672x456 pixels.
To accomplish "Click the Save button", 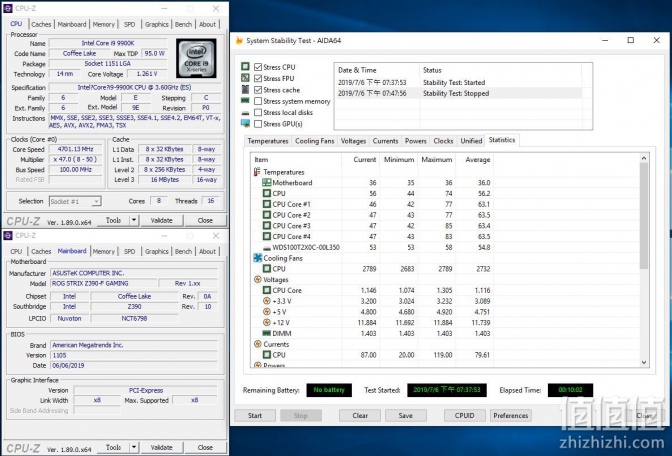I will click(405, 415).
